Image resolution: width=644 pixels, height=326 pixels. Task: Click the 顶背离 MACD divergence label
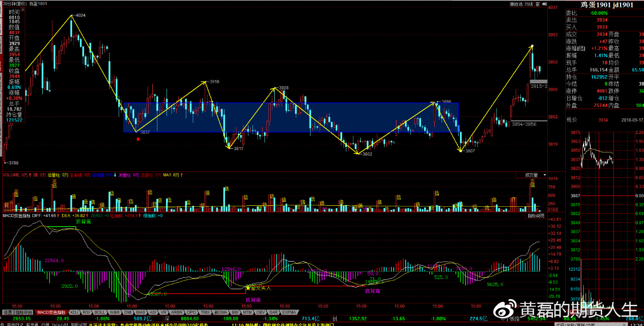point(83,222)
